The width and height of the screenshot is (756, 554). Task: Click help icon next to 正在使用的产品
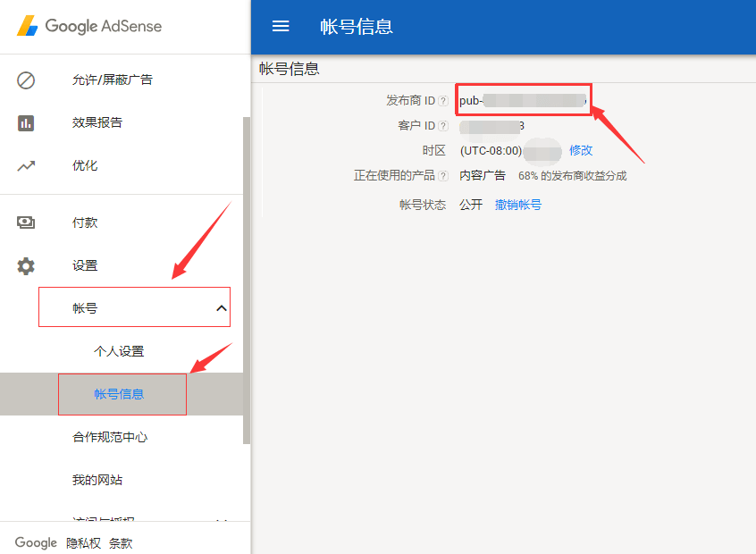443,176
